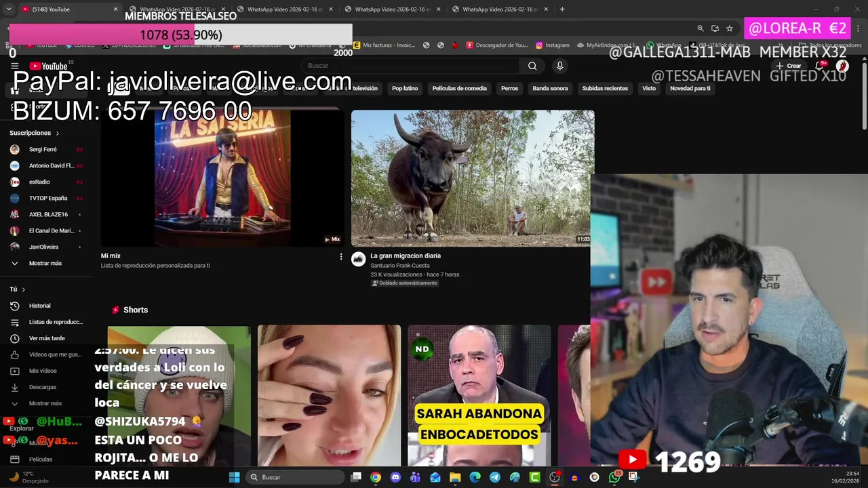Open the YouTube hamburger guide menu
The image size is (868, 488).
tap(14, 66)
